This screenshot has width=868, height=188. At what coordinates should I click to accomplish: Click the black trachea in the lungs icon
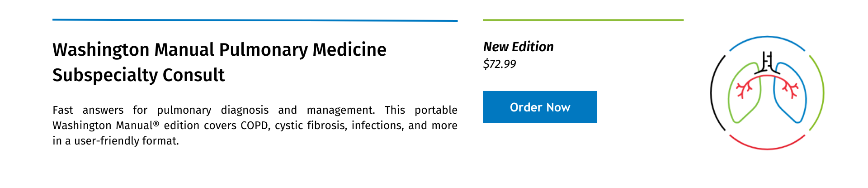(x=767, y=63)
